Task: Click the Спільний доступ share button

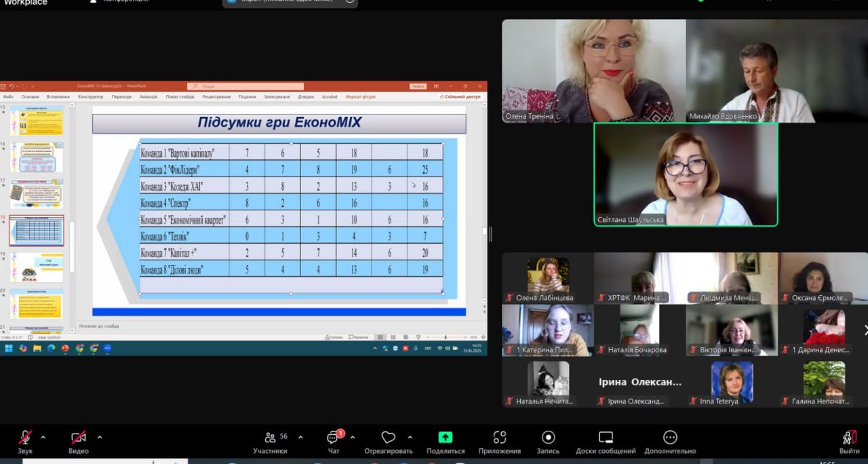Action: [x=460, y=97]
